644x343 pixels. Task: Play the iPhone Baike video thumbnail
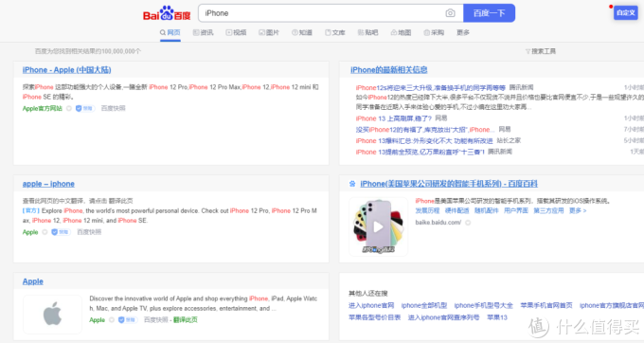(x=378, y=226)
